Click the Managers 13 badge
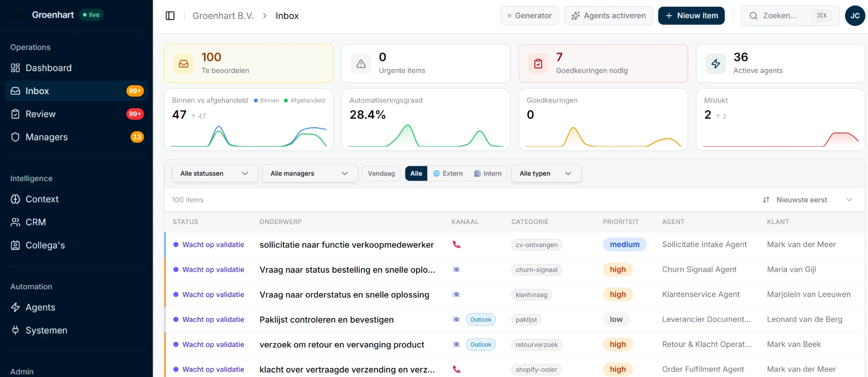 pyautogui.click(x=137, y=137)
